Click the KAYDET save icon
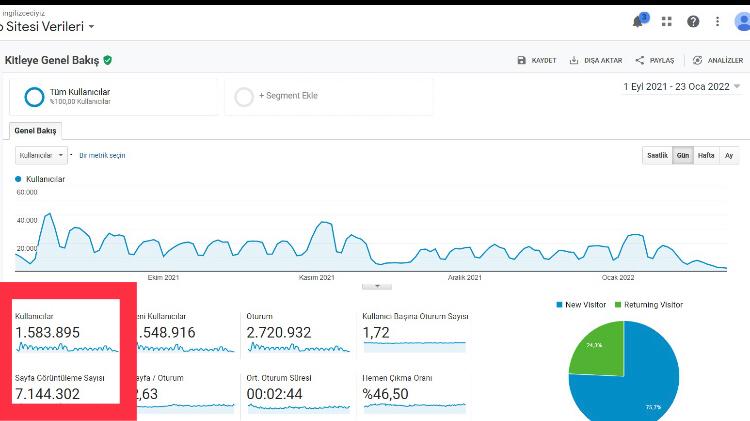This screenshot has width=750, height=421. (521, 60)
